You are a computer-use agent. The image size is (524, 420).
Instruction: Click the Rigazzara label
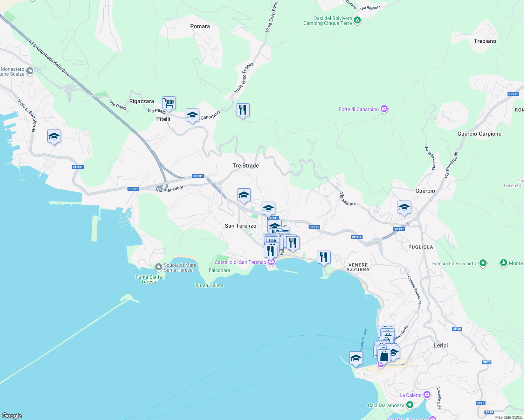pyautogui.click(x=142, y=101)
